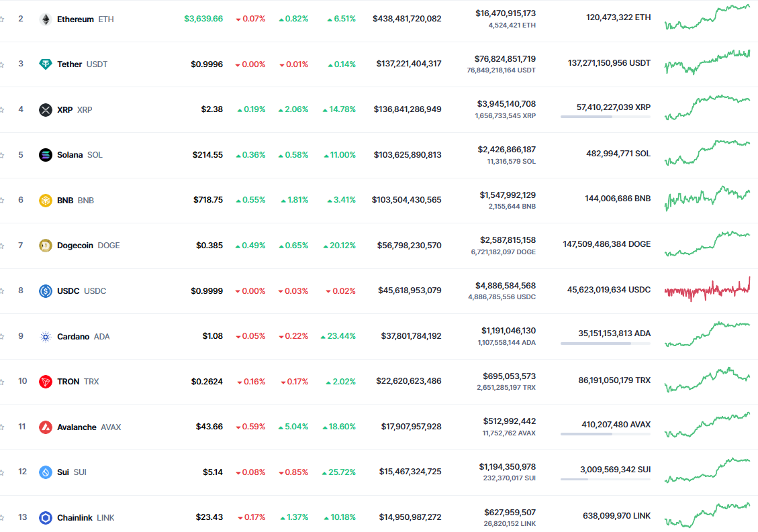Screen dimensions: 758x532
Task: Click Cardano 7d change 23.44%
Action: pyautogui.click(x=338, y=336)
